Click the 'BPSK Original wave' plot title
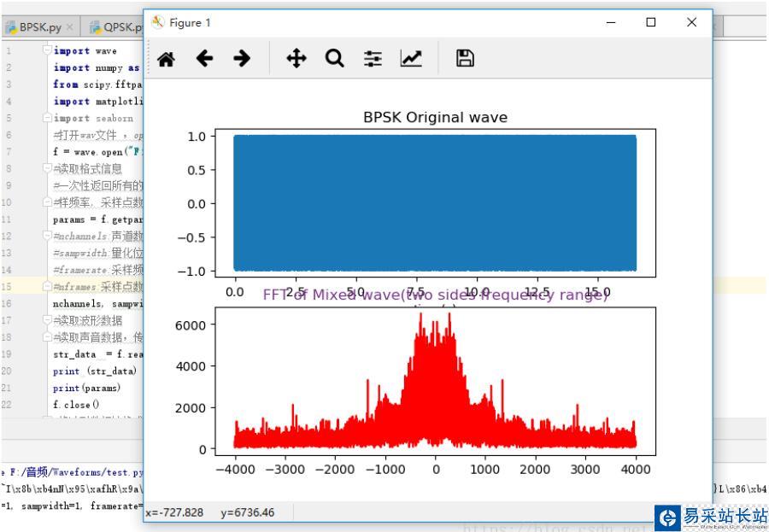 click(x=435, y=118)
